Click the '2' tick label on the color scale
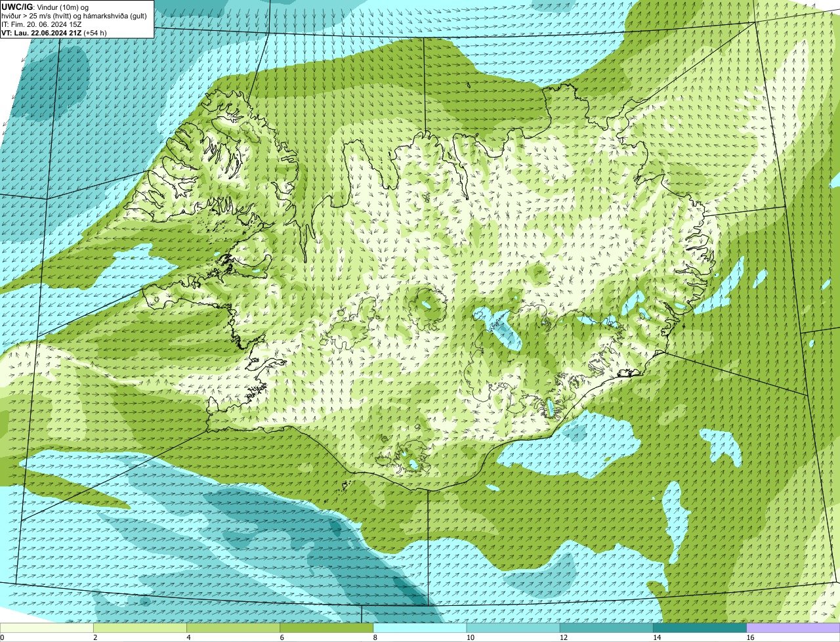 coord(95,637)
